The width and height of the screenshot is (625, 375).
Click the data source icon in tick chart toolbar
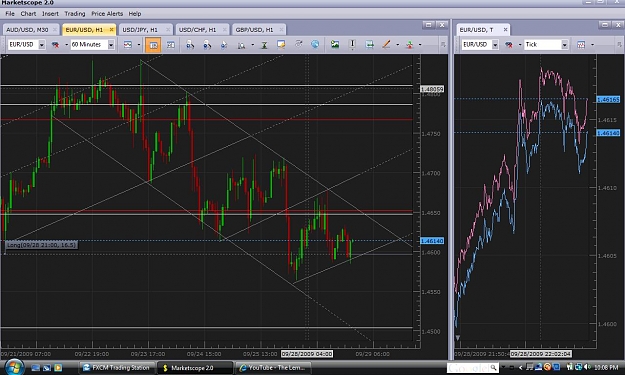(x=509, y=45)
